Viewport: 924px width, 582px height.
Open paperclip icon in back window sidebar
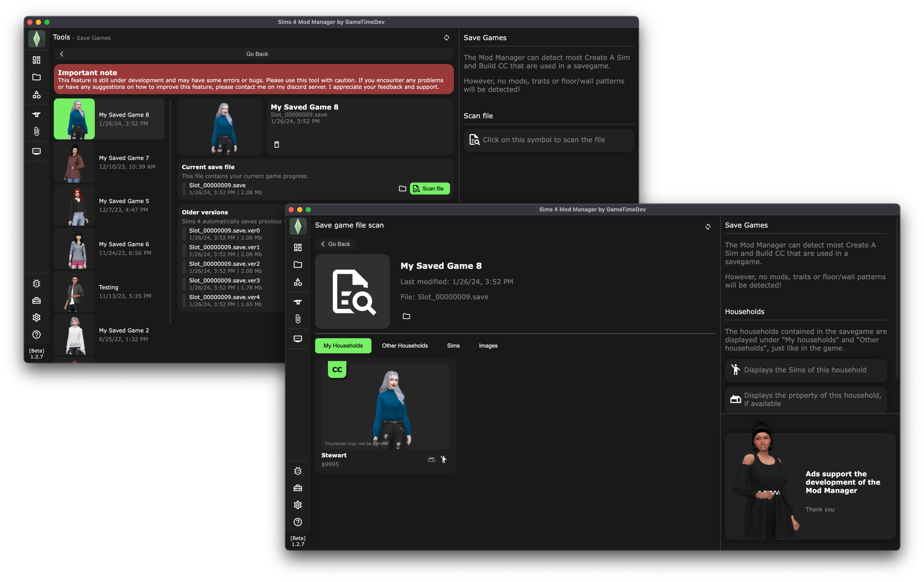[x=37, y=132]
